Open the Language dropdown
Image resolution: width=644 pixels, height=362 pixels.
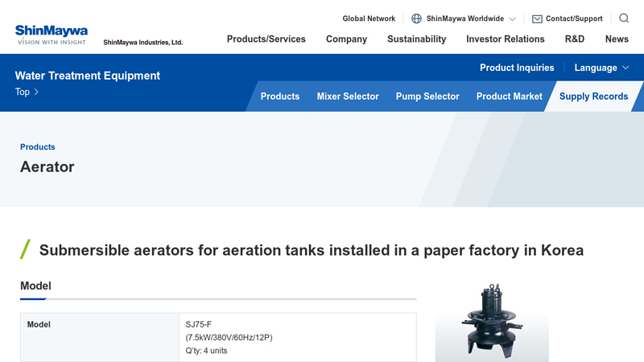(x=601, y=68)
